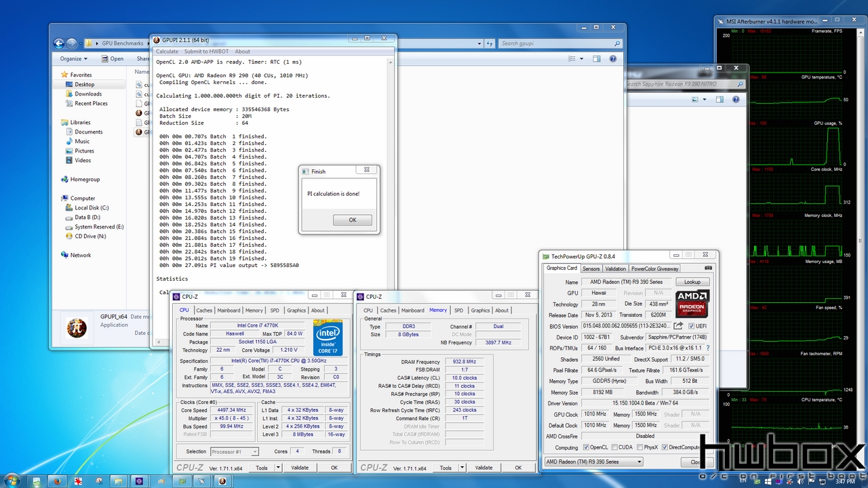The image size is (868, 488).
Task: Click the Explorer forward navigation arrow
Action: click(x=72, y=43)
